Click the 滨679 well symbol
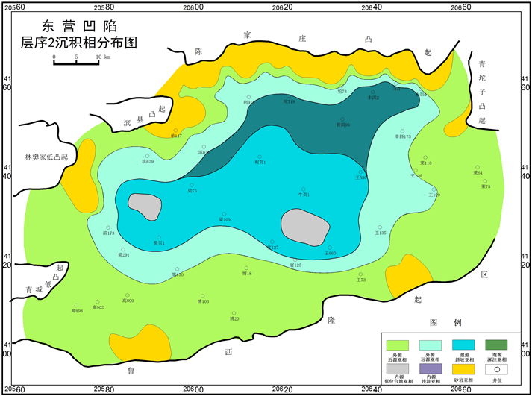The height and width of the screenshot is (396, 532). tap(148, 156)
